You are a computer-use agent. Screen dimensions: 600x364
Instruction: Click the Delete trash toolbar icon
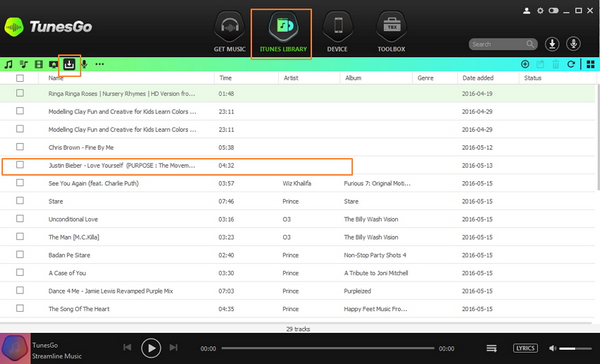click(x=556, y=64)
